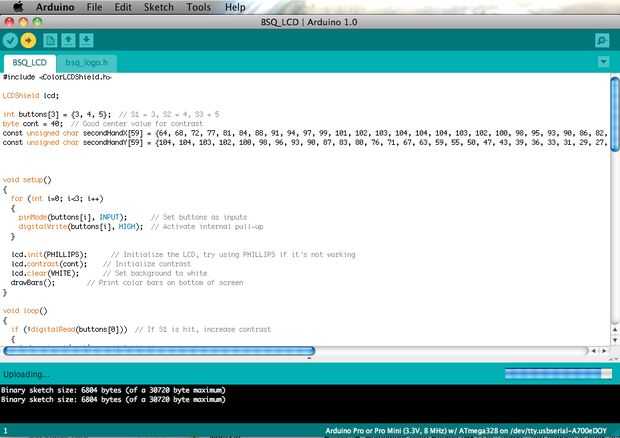Click the Upload arrow button
Image resolution: width=620 pixels, height=438 pixels.
pyautogui.click(x=28, y=40)
